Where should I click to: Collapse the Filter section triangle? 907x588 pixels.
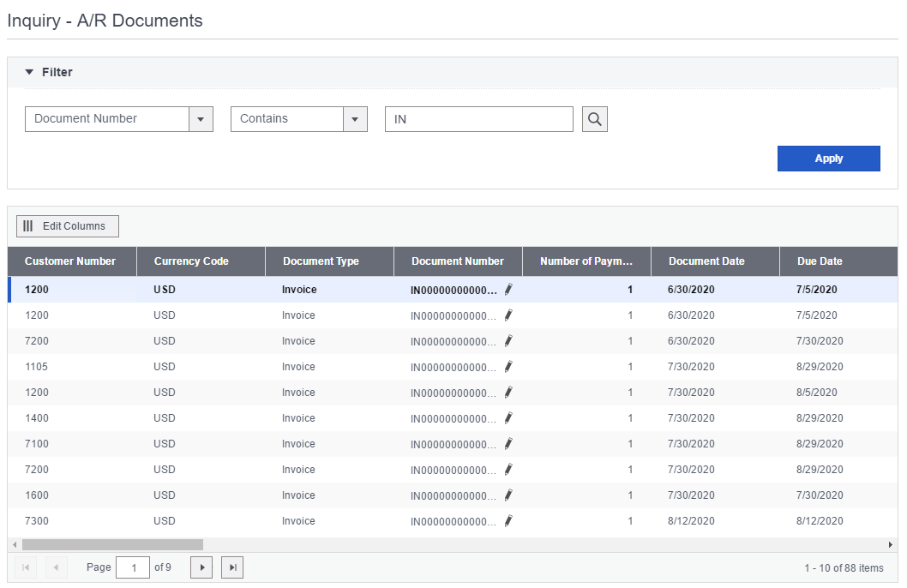point(29,72)
